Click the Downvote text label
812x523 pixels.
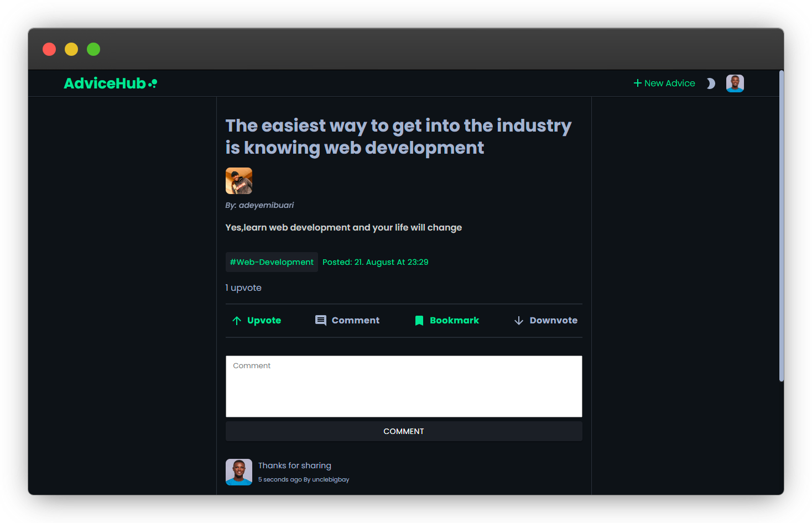click(553, 321)
